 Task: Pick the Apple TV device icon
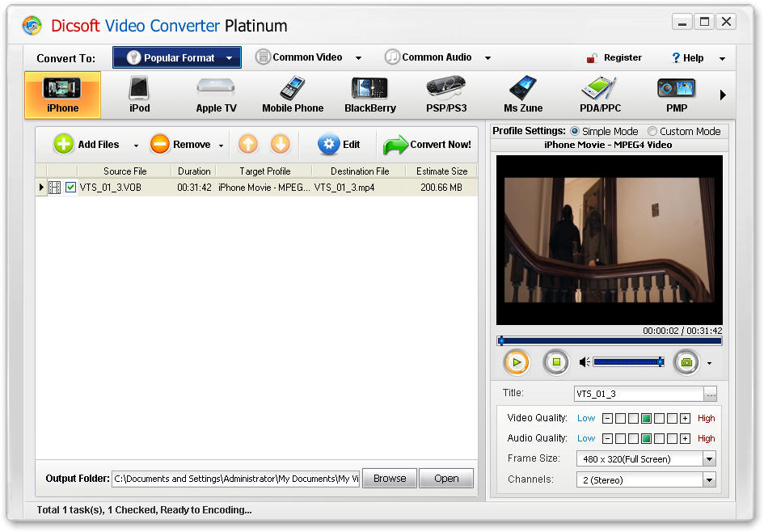pyautogui.click(x=216, y=87)
